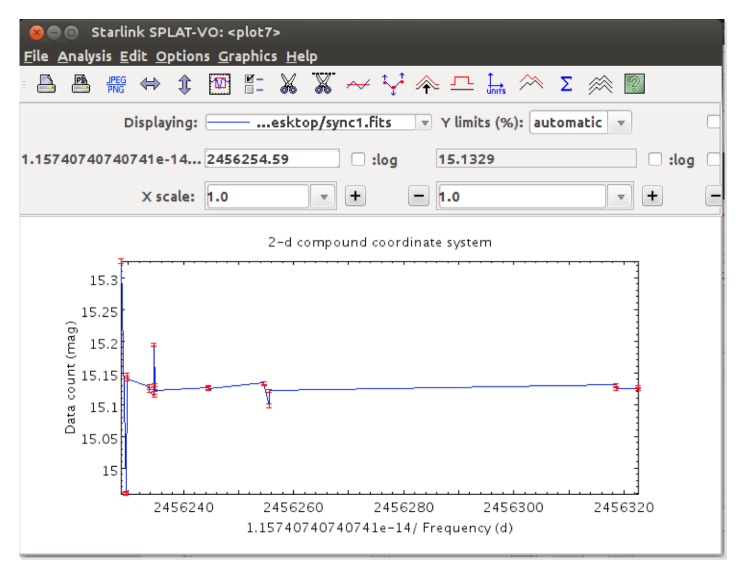
Task: Fit plot height with vertical arrows icon
Action: 184,84
